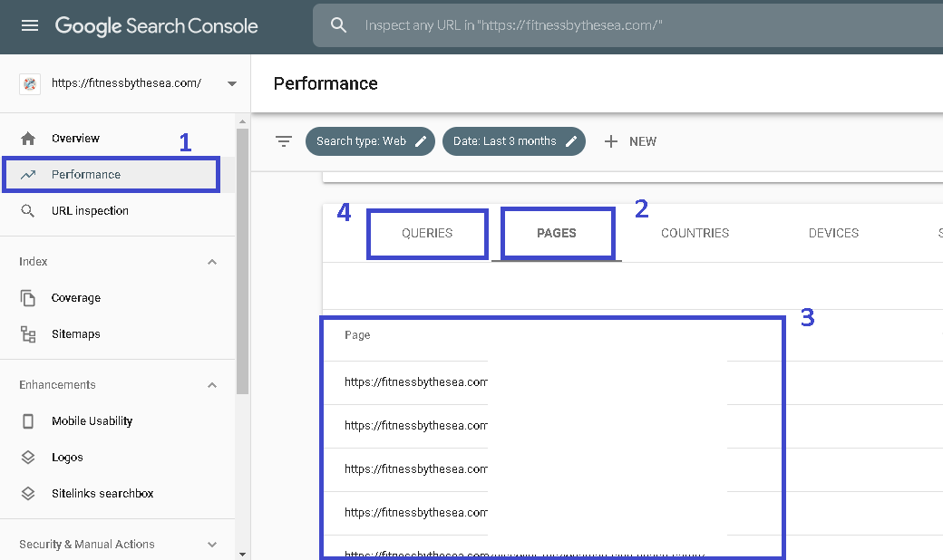Open the Date: Last 3 months chip

pyautogui.click(x=514, y=141)
